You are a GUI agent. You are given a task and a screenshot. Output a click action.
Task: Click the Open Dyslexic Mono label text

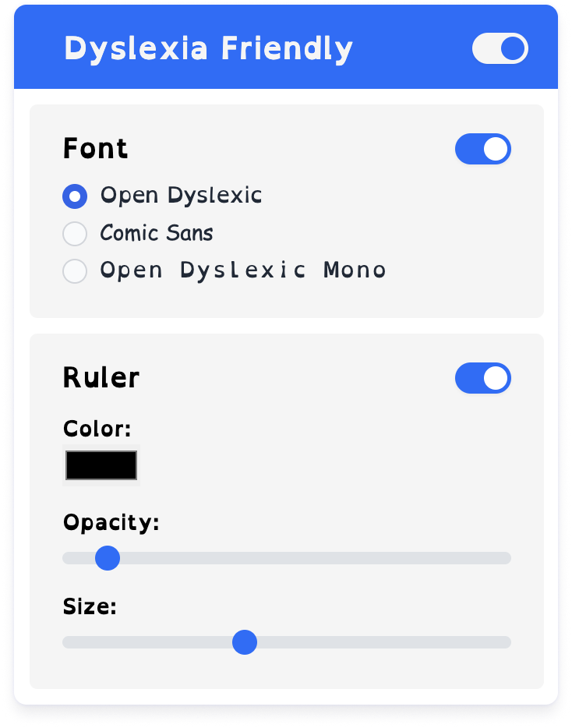[243, 270]
